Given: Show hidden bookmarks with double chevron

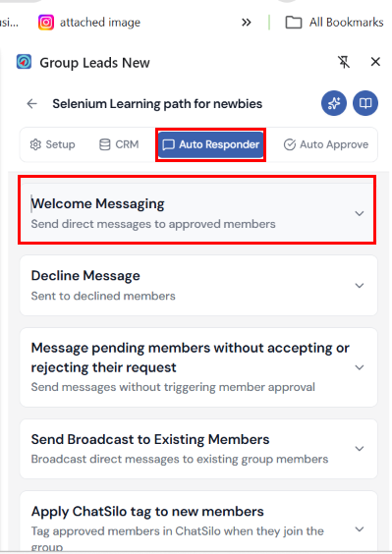Looking at the screenshot, I should click(x=246, y=23).
